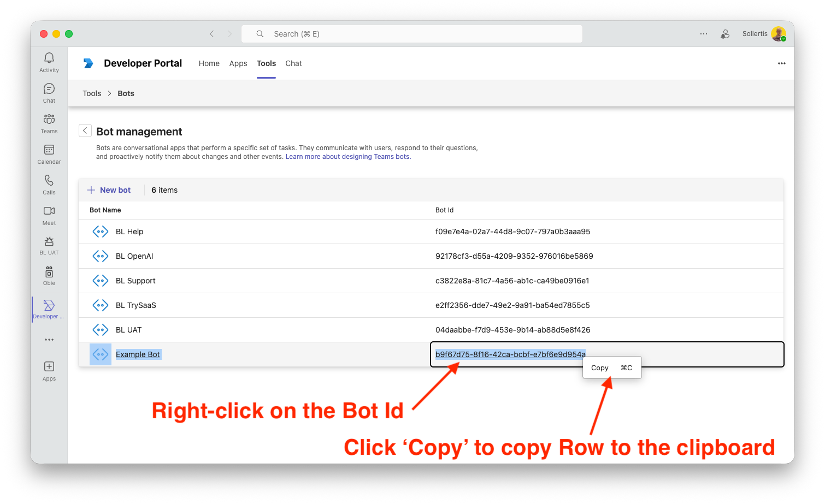Viewport: 825px width, 504px height.
Task: Click the BL UAT bot row icon
Action: click(x=101, y=330)
